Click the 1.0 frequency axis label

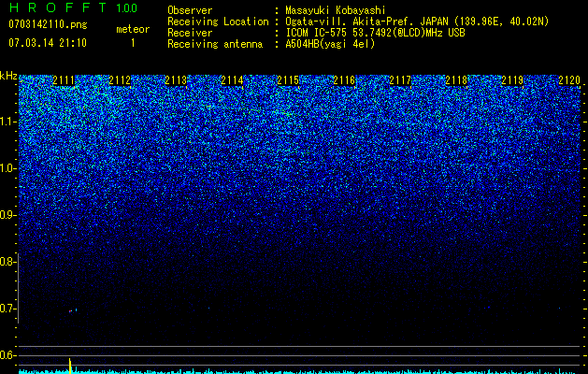point(7,168)
